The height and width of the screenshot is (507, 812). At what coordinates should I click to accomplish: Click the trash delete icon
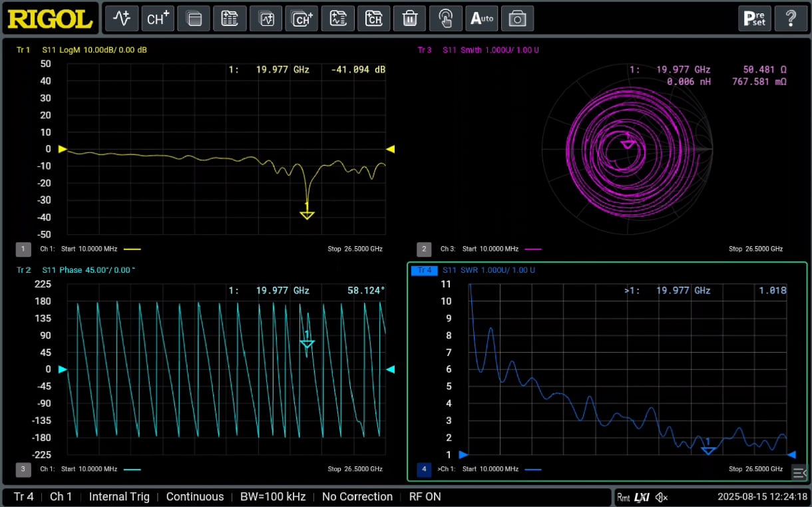click(409, 19)
